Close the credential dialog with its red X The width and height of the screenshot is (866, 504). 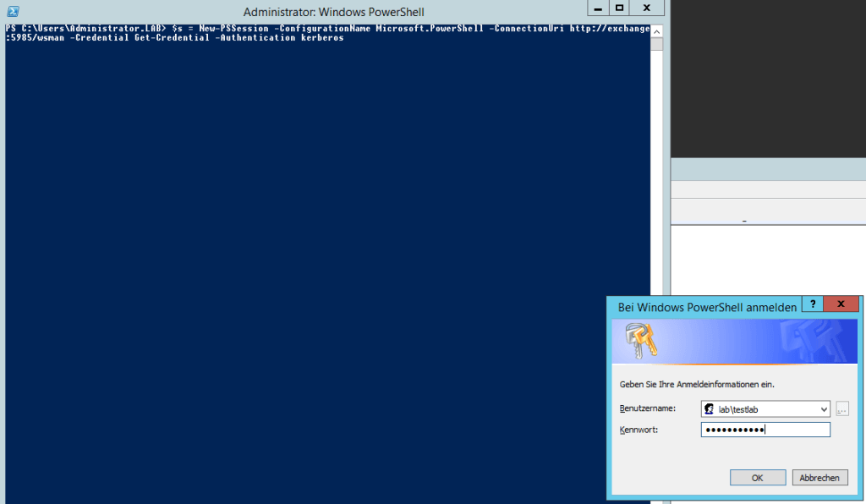pyautogui.click(x=841, y=304)
